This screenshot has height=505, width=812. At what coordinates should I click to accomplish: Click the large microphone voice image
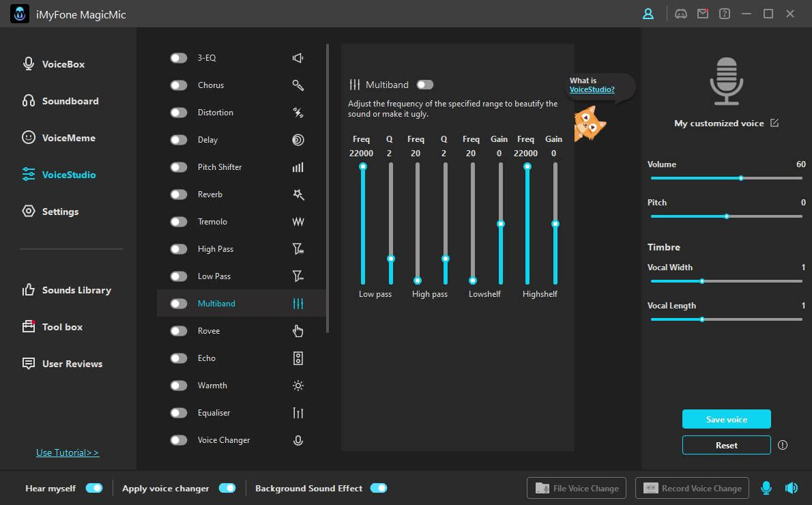click(x=726, y=81)
